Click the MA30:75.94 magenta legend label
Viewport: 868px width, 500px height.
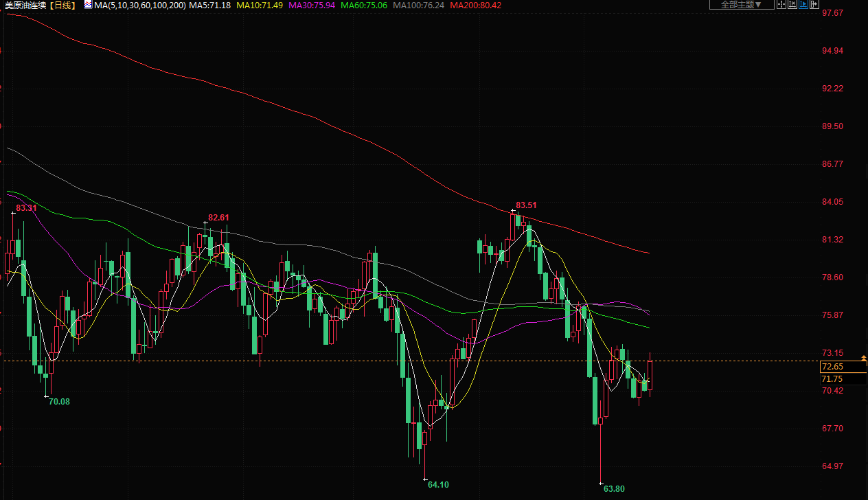click(312, 5)
